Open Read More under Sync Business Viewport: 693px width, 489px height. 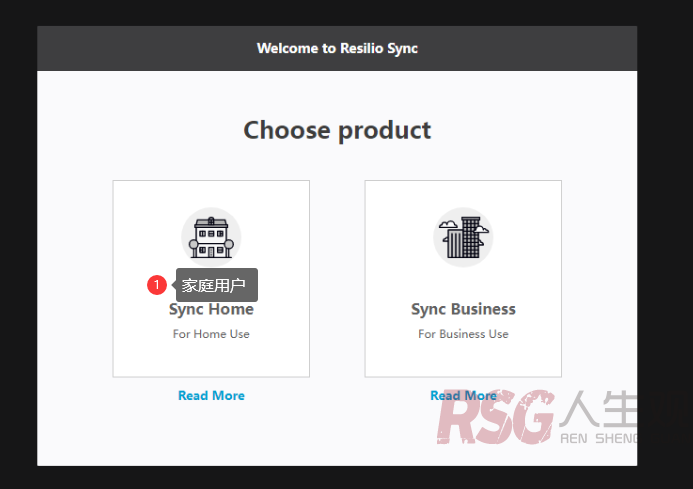tap(463, 395)
